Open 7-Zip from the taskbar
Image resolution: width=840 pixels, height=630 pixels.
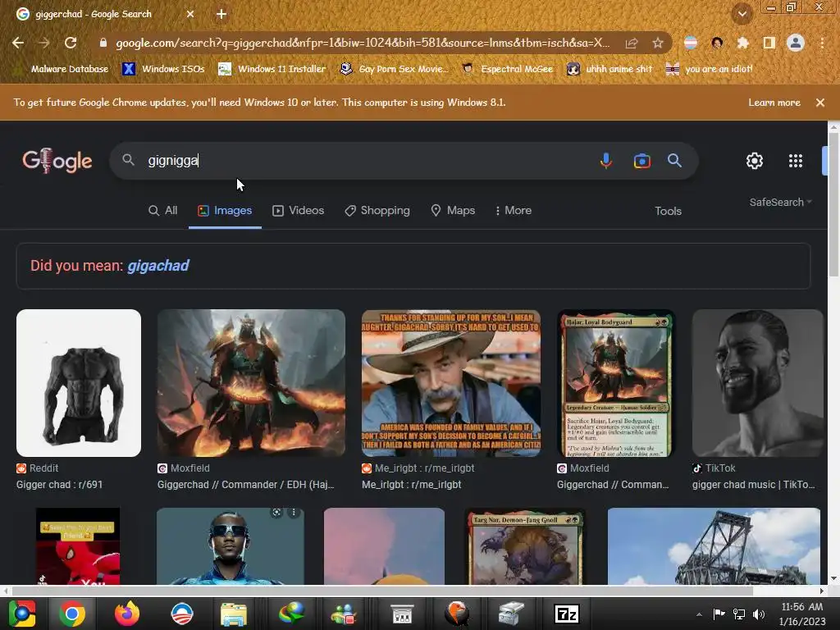click(567, 614)
